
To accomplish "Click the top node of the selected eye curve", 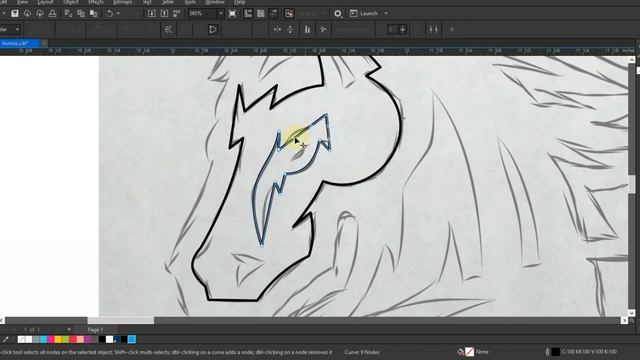I will (x=326, y=115).
